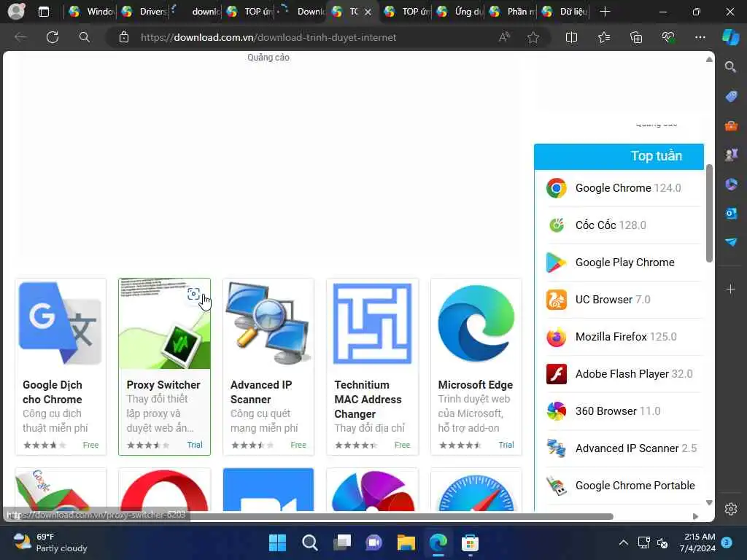
Task: Open the Shopping tag icon in sidebar
Action: 731,96
